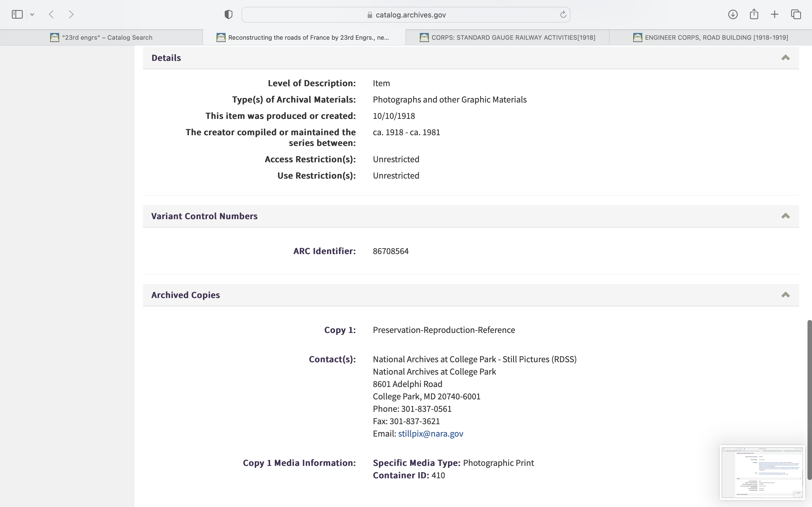This screenshot has height=507, width=812.
Task: Click the screenshot preview thumbnail
Action: coord(762,472)
